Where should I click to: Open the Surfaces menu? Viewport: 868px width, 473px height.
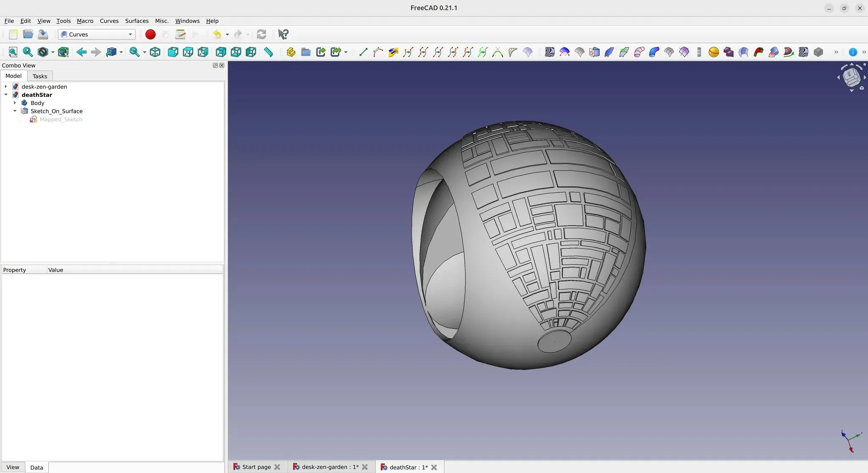point(136,21)
